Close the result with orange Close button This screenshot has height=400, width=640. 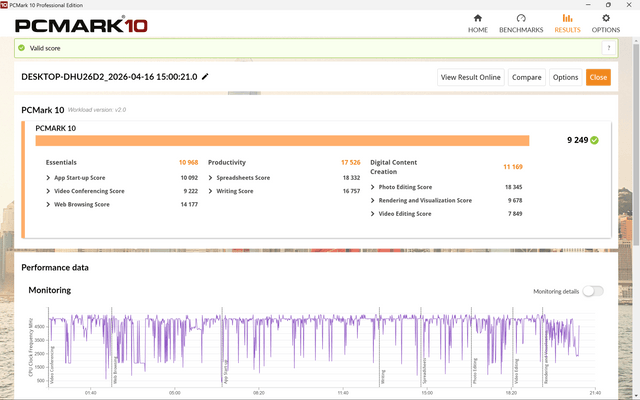[x=598, y=77]
